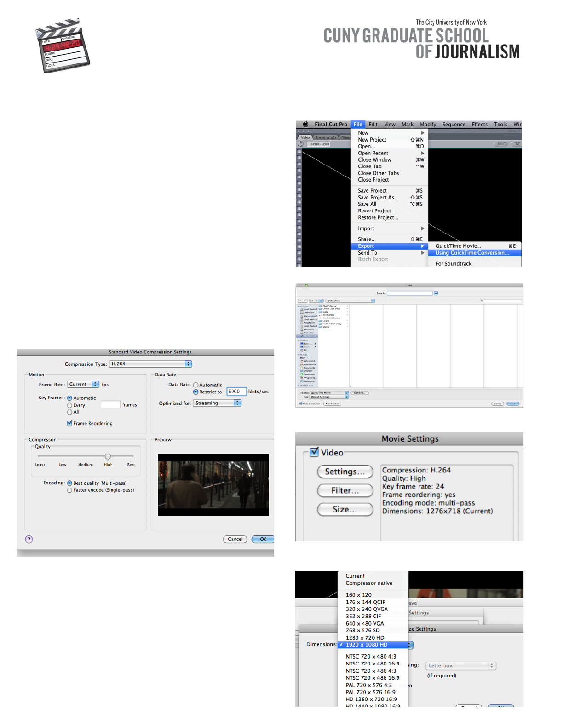Open the Compression Type H.264 dropdown
This screenshot has height=728, width=563.
click(x=150, y=364)
